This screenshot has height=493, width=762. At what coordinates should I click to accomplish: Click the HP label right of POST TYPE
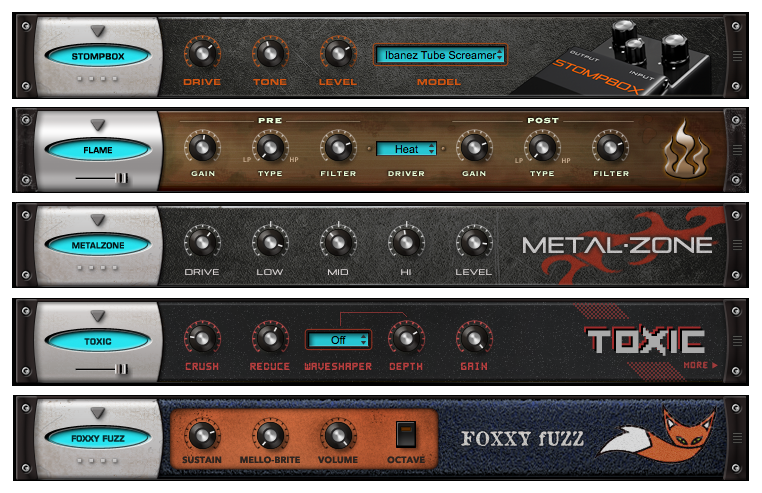pyautogui.click(x=566, y=160)
